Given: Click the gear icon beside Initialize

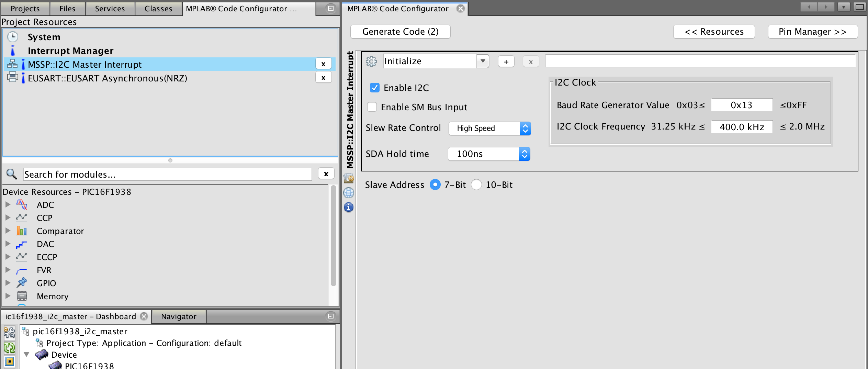Looking at the screenshot, I should point(371,61).
